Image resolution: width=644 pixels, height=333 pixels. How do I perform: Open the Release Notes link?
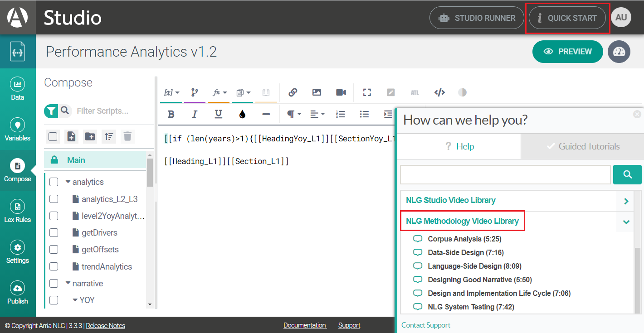click(x=105, y=325)
